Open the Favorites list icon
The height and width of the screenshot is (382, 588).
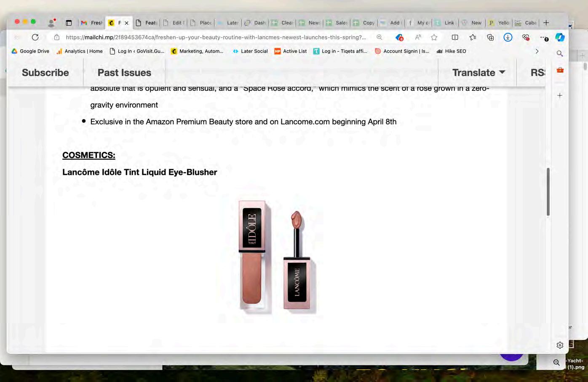point(473,37)
